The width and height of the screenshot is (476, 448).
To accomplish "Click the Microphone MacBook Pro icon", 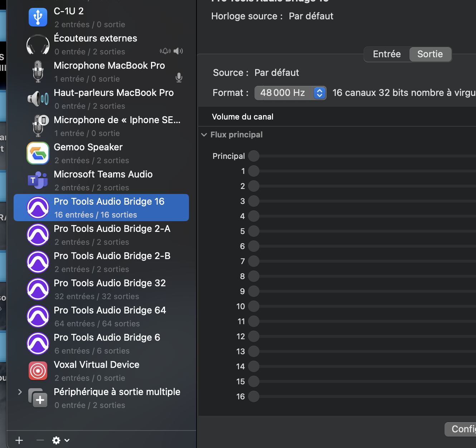I will click(38, 72).
